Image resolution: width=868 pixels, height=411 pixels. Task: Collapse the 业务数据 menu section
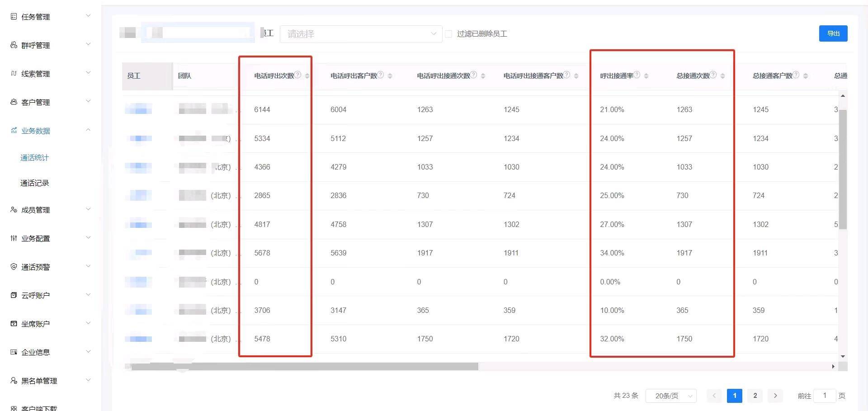(88, 130)
